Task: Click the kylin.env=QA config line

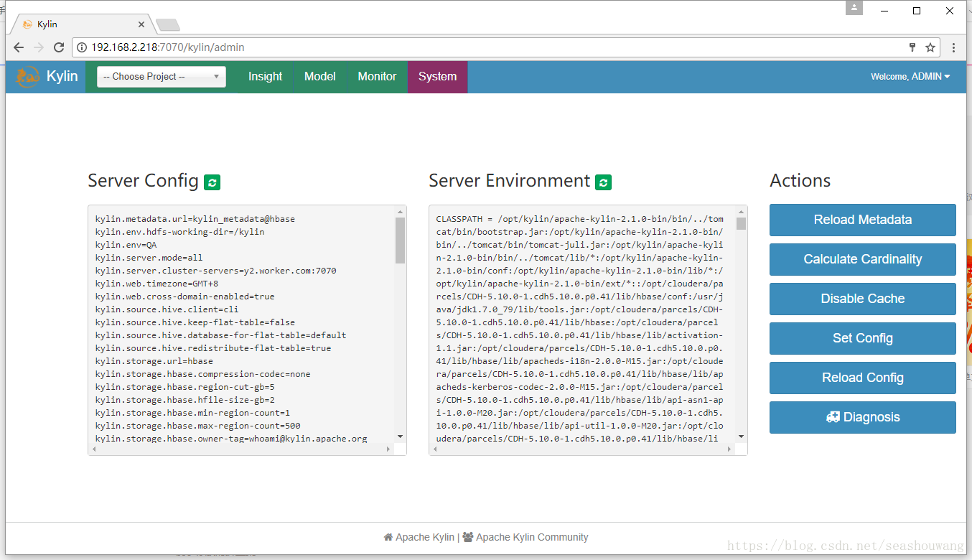Action: coord(126,245)
